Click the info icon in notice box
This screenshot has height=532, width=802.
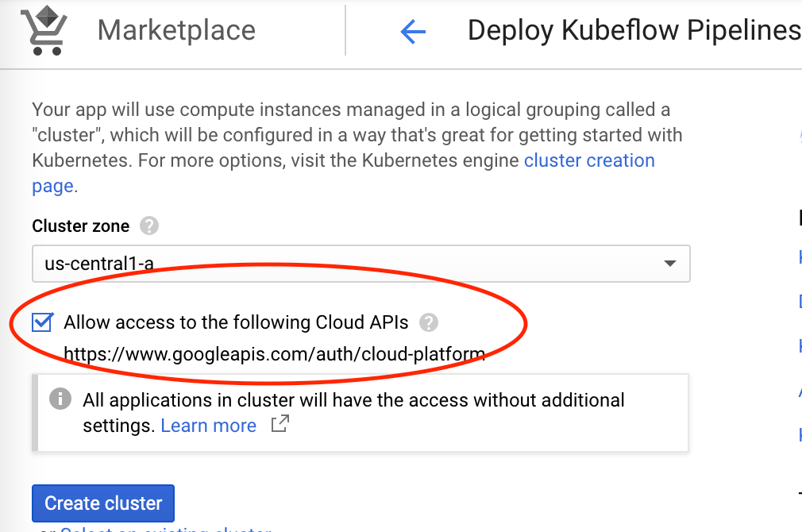tap(60, 399)
